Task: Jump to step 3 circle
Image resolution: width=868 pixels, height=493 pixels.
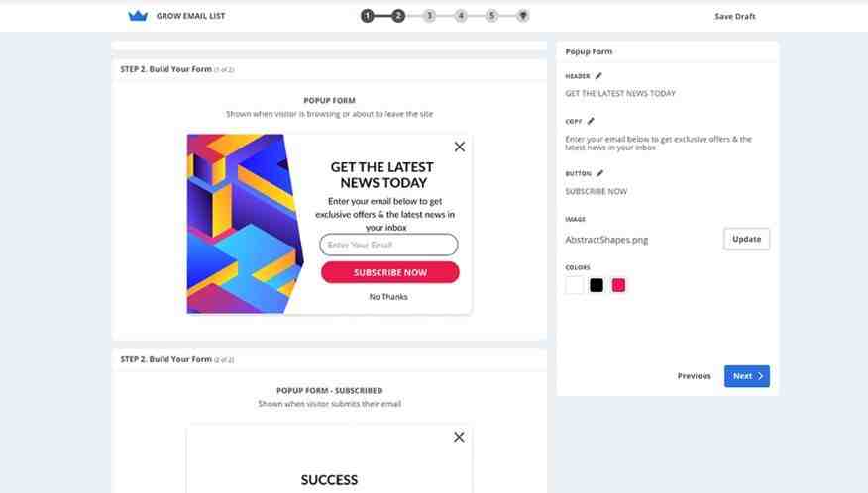Action: [430, 16]
